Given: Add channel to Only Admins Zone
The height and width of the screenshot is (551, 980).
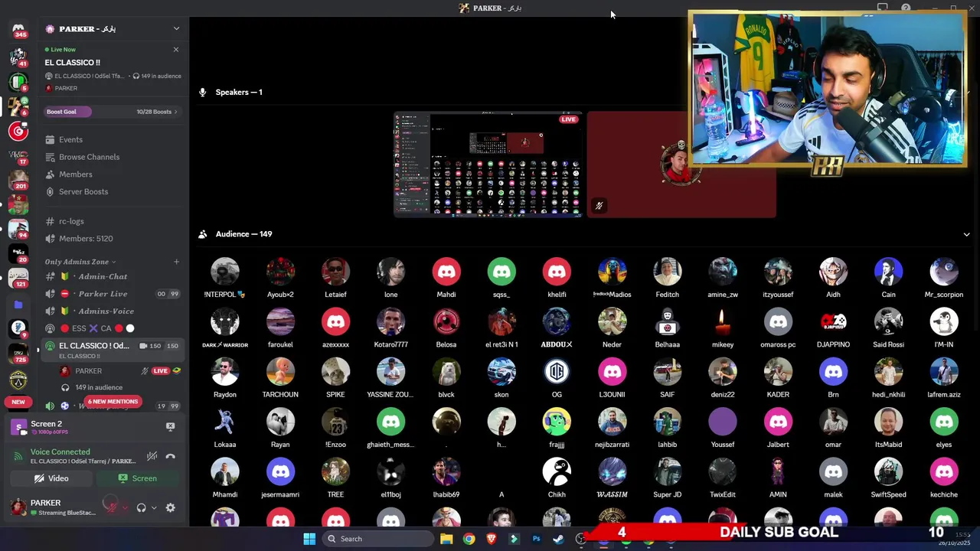Looking at the screenshot, I should (x=176, y=262).
